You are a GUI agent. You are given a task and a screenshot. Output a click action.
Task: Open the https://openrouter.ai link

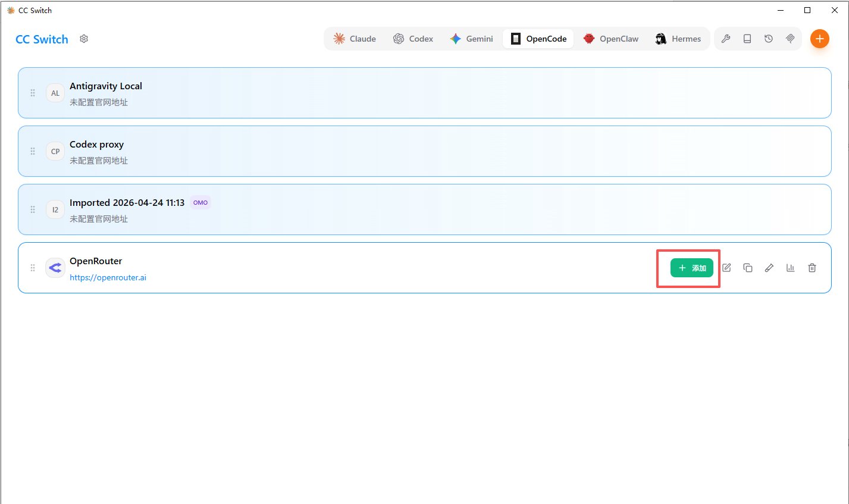[108, 277]
